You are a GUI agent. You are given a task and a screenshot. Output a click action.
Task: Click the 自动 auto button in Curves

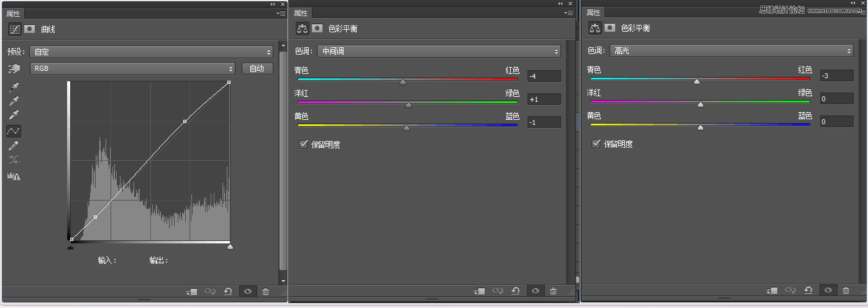[x=257, y=68]
